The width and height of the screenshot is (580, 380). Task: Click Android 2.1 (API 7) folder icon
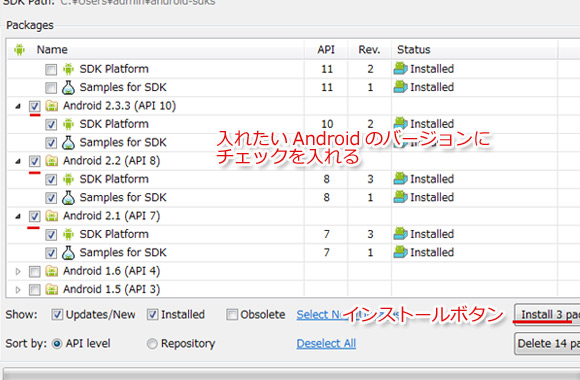(52, 216)
